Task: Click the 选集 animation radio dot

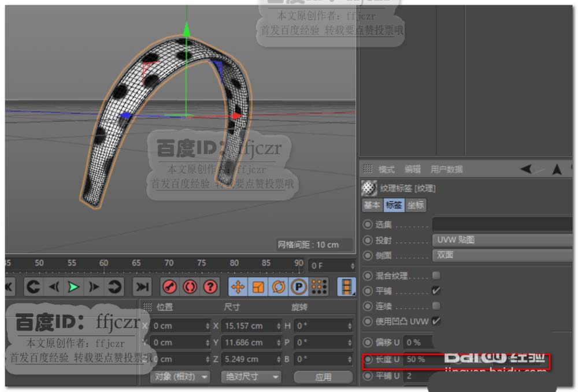Action: tap(368, 225)
